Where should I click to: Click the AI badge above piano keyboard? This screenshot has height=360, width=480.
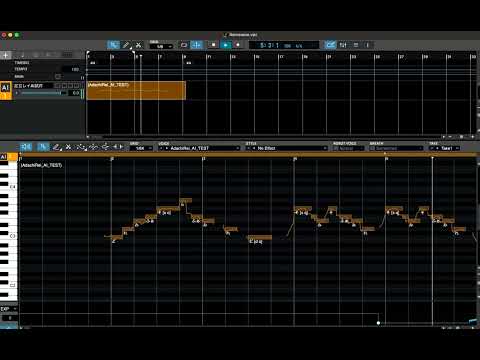[4, 157]
